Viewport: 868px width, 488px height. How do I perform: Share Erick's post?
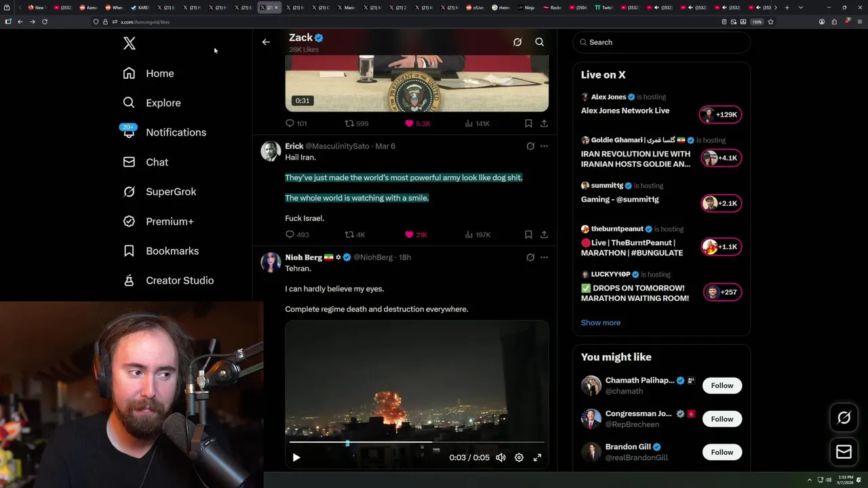(x=544, y=235)
